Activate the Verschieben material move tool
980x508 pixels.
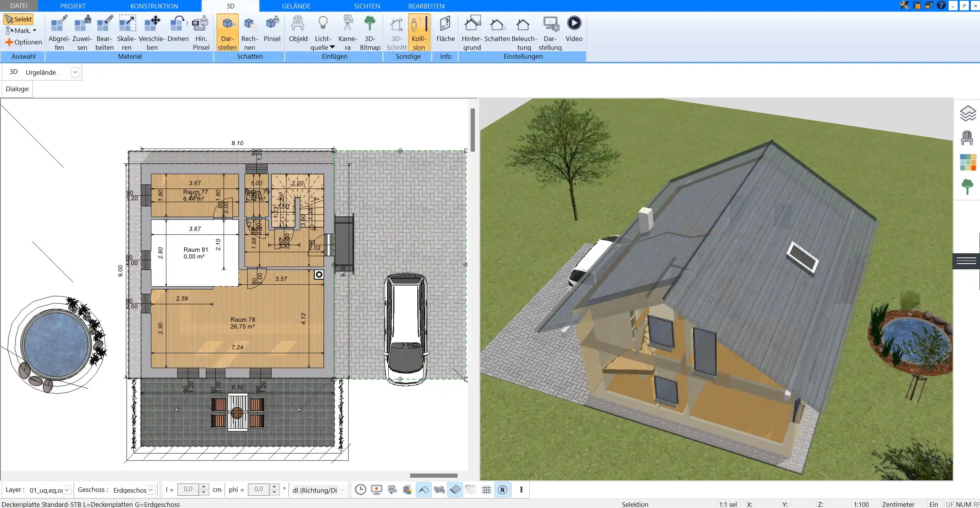pos(152,33)
